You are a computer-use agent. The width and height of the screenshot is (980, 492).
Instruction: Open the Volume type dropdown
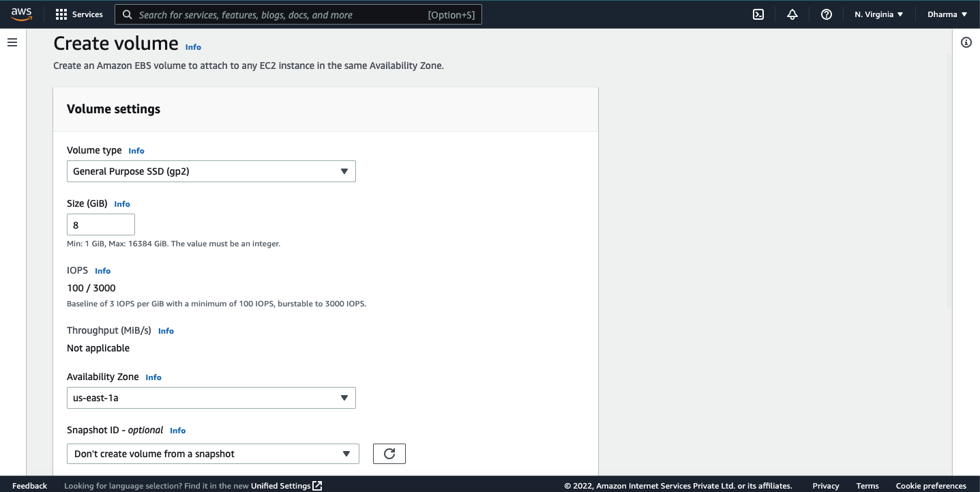(x=211, y=171)
